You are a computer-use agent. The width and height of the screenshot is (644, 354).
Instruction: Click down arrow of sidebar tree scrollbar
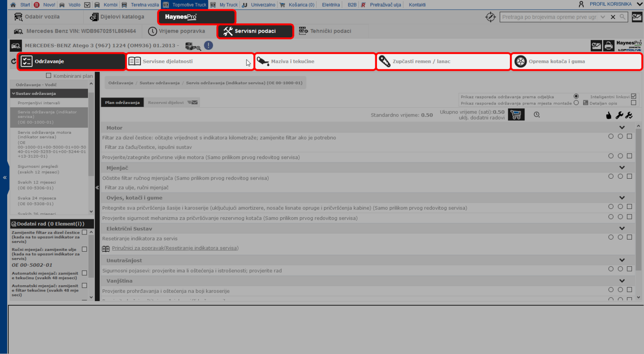91,212
